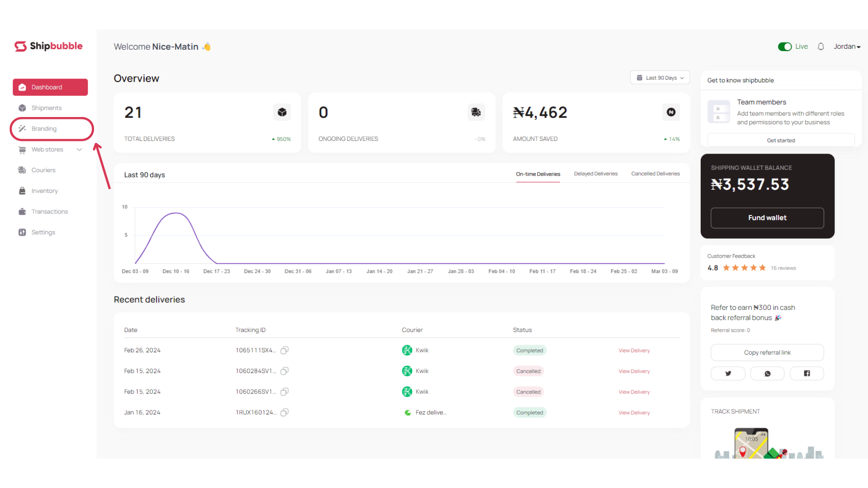
Task: Click the total deliveries box icon
Action: click(x=282, y=112)
